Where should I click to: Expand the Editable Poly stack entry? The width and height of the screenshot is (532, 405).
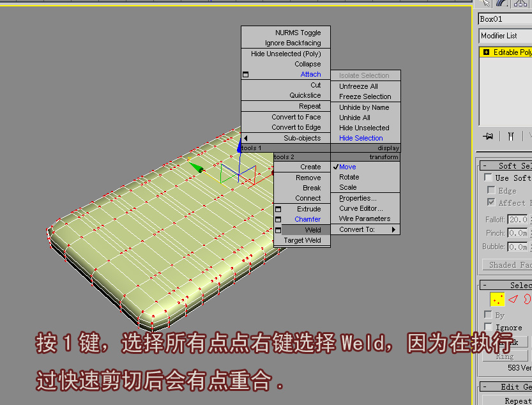click(486, 52)
